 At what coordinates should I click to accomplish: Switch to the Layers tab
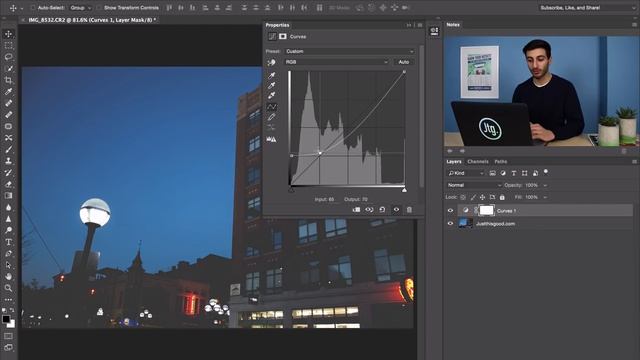[454, 162]
